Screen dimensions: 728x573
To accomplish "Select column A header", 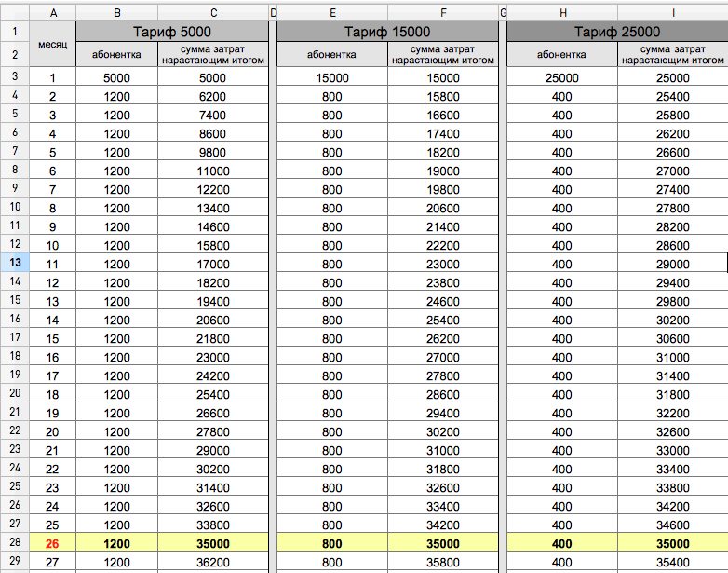I will [x=53, y=13].
